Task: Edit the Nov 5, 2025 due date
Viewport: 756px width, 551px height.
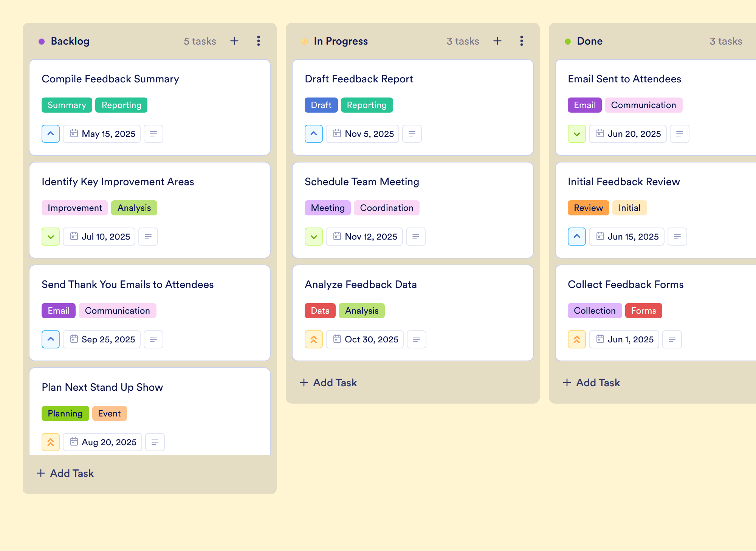Action: [363, 134]
